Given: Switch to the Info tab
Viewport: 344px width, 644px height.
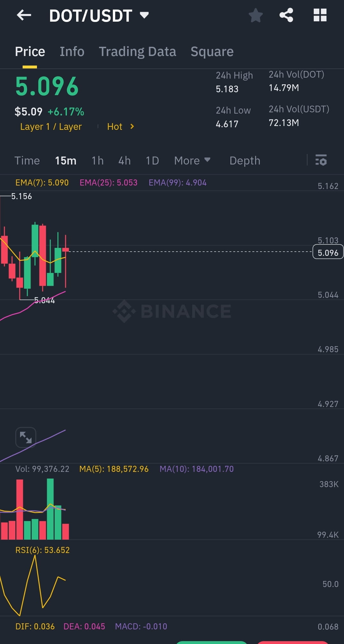Looking at the screenshot, I should coord(72,52).
